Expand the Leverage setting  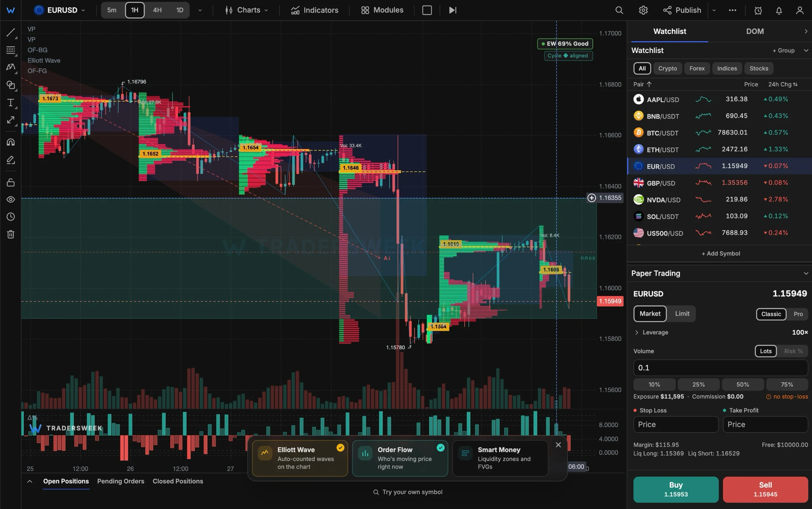[x=651, y=332]
